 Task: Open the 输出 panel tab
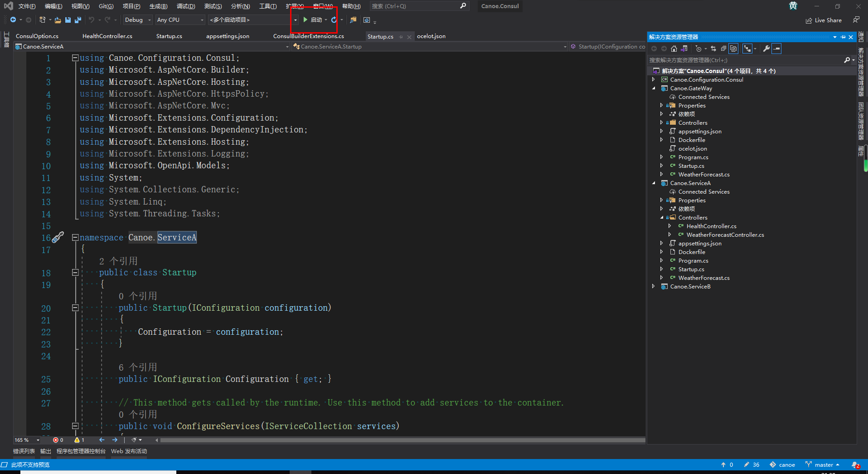(46, 451)
